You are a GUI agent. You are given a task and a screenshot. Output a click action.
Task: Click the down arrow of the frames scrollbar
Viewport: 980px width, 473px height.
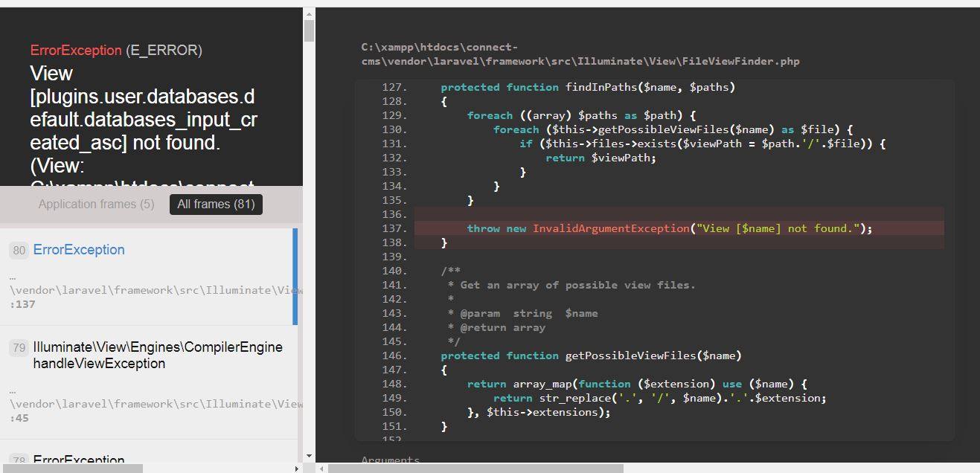click(x=308, y=456)
